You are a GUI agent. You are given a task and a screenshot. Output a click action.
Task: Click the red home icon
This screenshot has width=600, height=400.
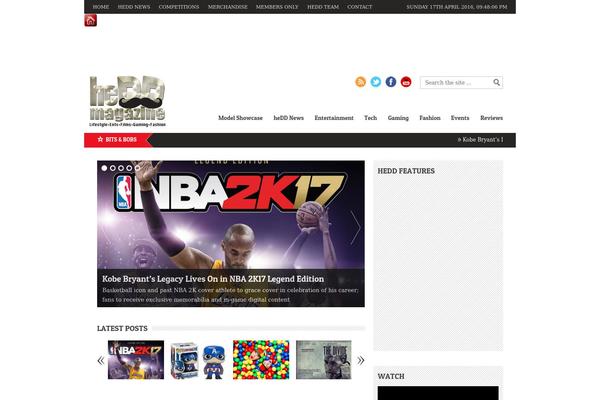pos(91,21)
